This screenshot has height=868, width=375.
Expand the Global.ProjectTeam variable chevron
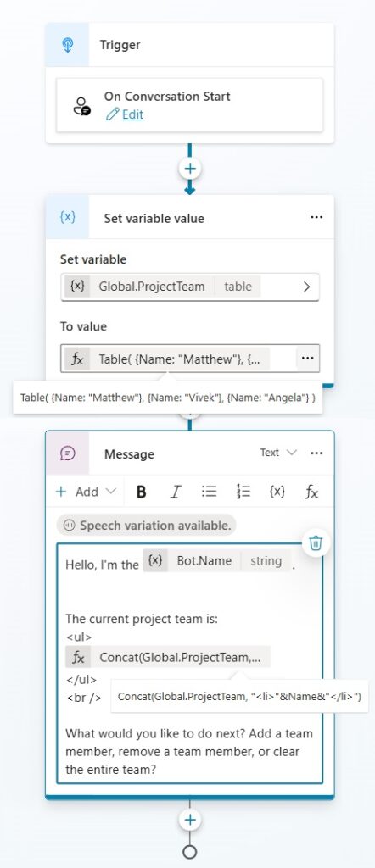(x=306, y=287)
